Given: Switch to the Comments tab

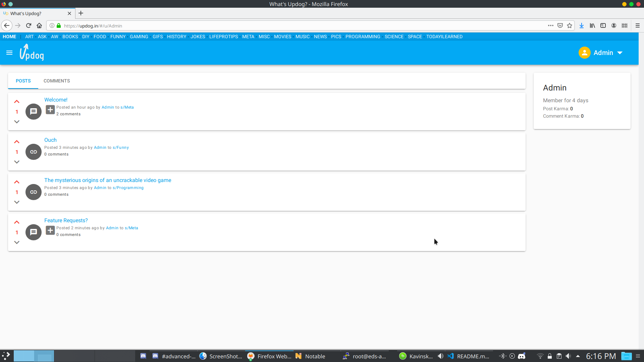Looking at the screenshot, I should [x=57, y=81].
